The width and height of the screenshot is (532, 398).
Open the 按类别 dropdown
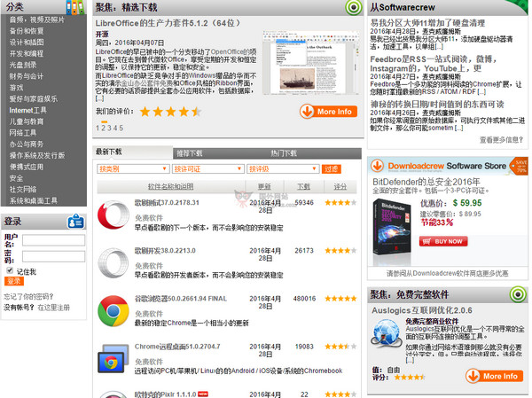tap(133, 169)
